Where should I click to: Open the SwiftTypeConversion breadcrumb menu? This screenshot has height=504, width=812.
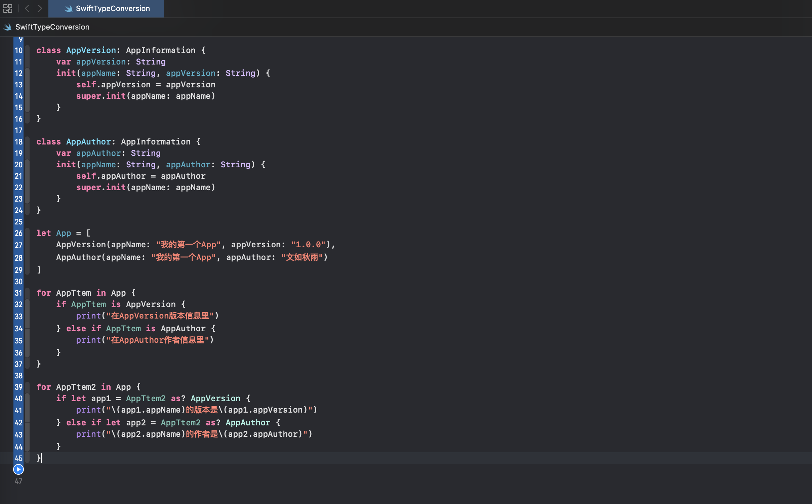point(52,27)
